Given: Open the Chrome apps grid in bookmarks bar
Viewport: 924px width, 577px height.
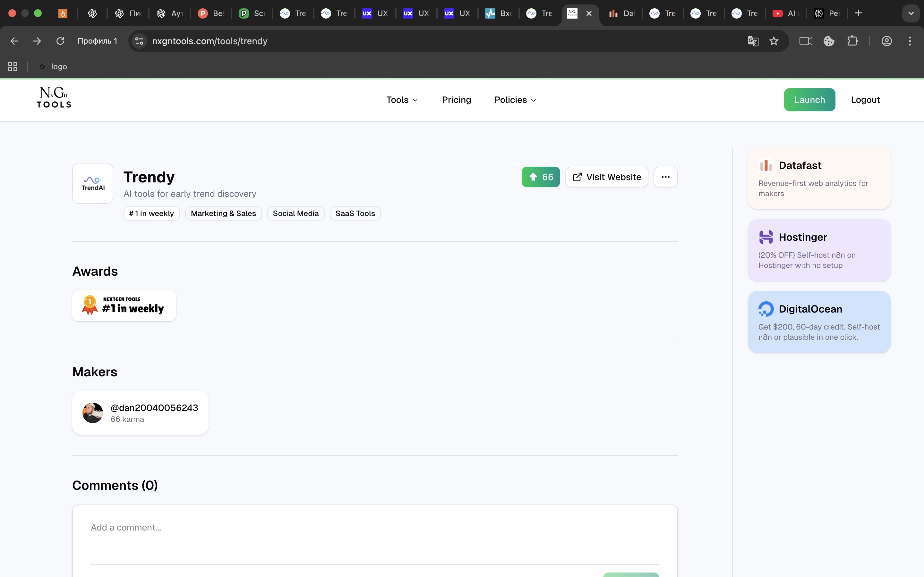Looking at the screenshot, I should (13, 67).
